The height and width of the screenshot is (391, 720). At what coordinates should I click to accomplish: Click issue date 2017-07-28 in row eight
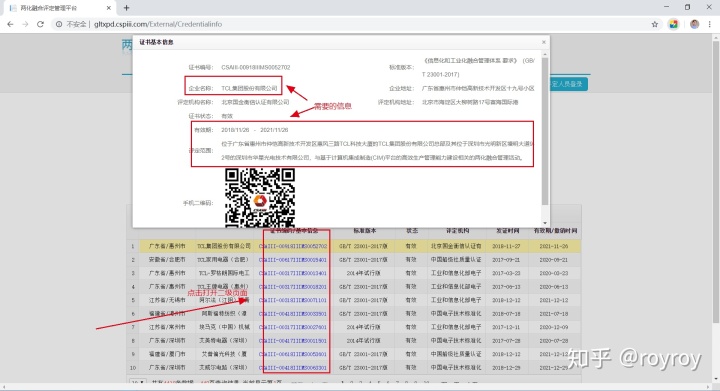[506, 341]
